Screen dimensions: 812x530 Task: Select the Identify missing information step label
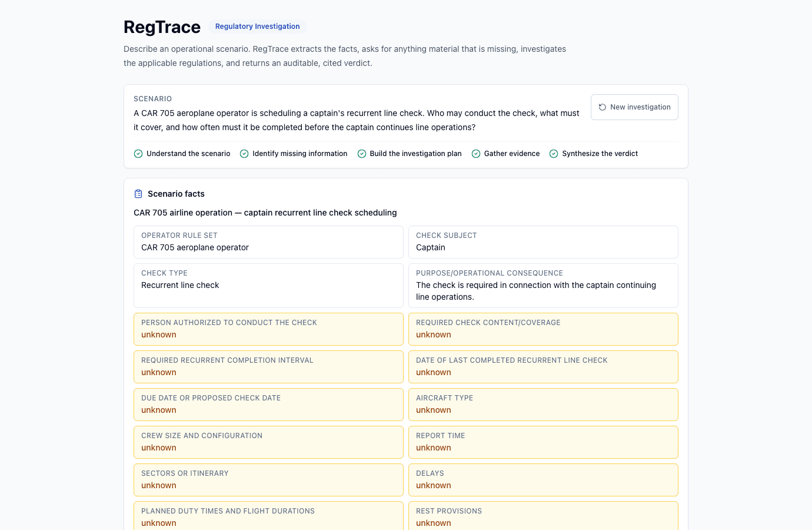(x=300, y=154)
